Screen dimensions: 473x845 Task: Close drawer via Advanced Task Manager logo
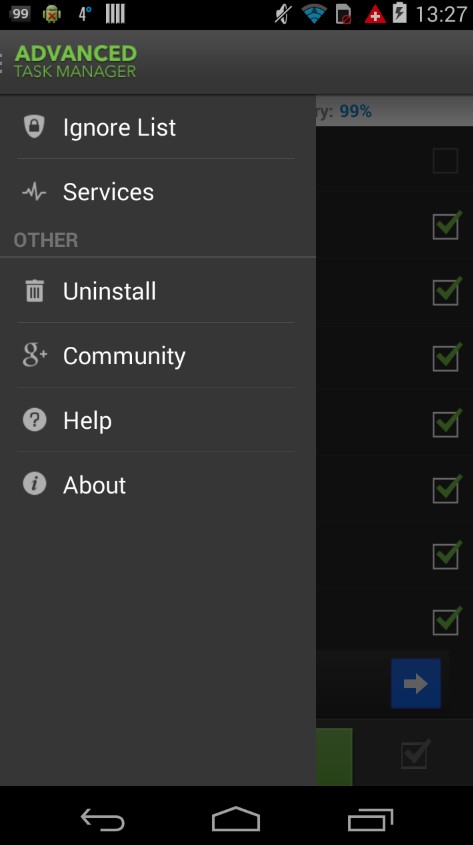[x=75, y=61]
